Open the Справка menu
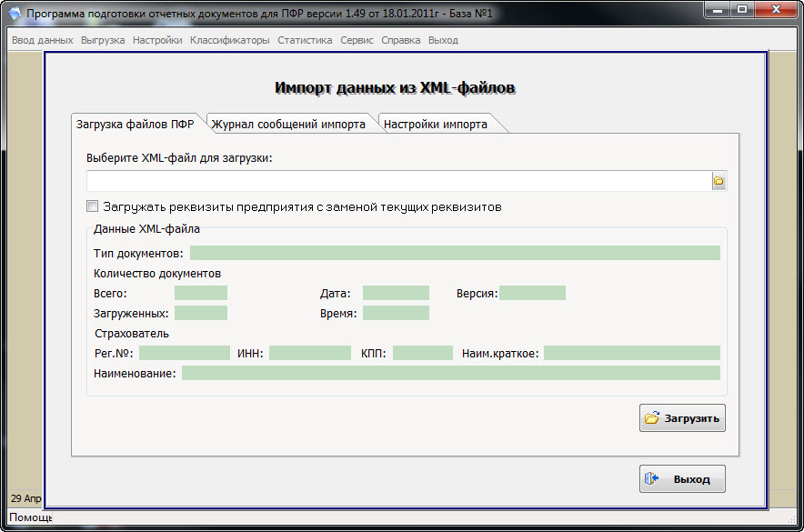The height and width of the screenshot is (532, 804). pyautogui.click(x=401, y=40)
